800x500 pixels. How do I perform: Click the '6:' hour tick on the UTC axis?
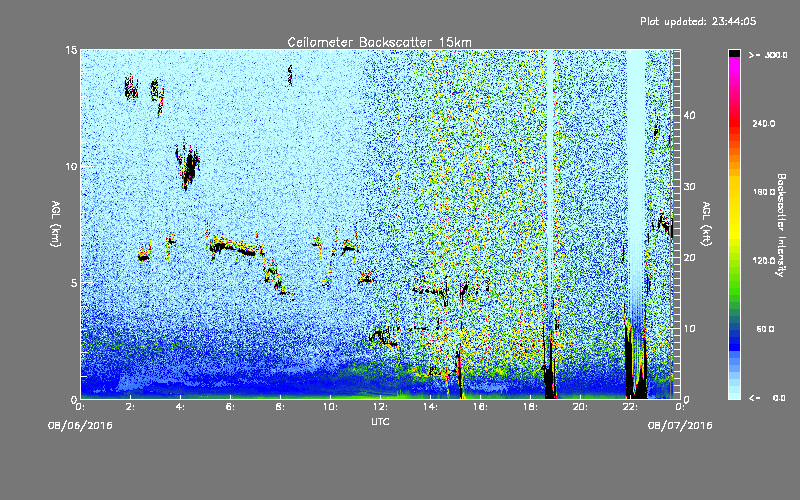[231, 407]
